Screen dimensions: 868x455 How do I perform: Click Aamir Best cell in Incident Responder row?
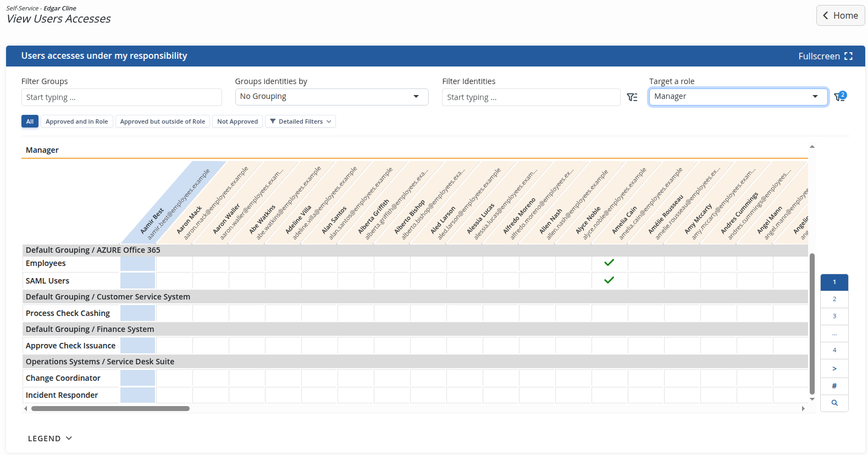pos(138,395)
